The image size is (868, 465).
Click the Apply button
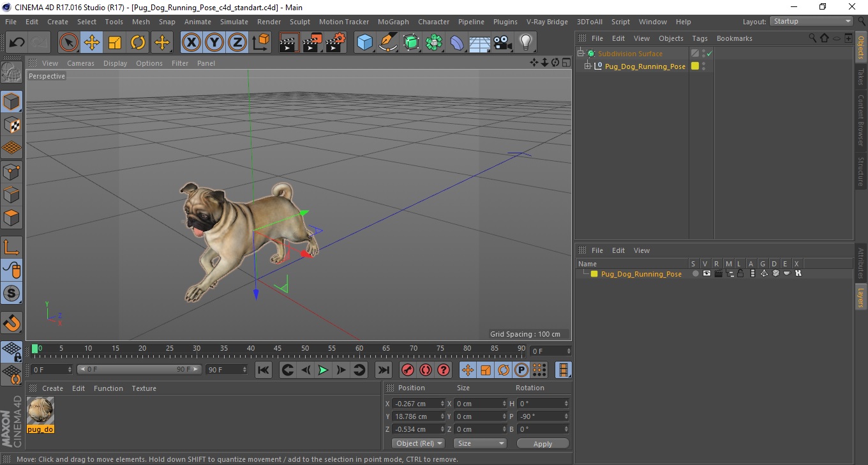click(x=542, y=443)
